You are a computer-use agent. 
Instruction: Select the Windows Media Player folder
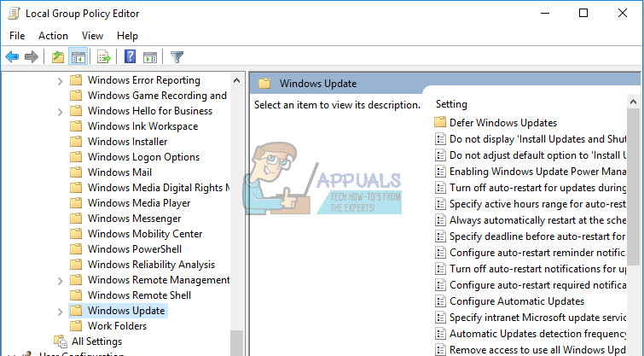139,202
